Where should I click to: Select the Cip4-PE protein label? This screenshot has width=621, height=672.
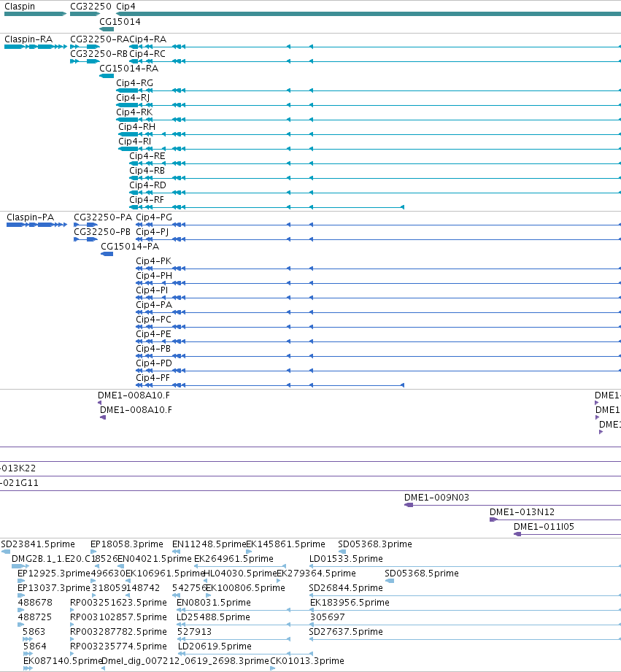click(153, 334)
